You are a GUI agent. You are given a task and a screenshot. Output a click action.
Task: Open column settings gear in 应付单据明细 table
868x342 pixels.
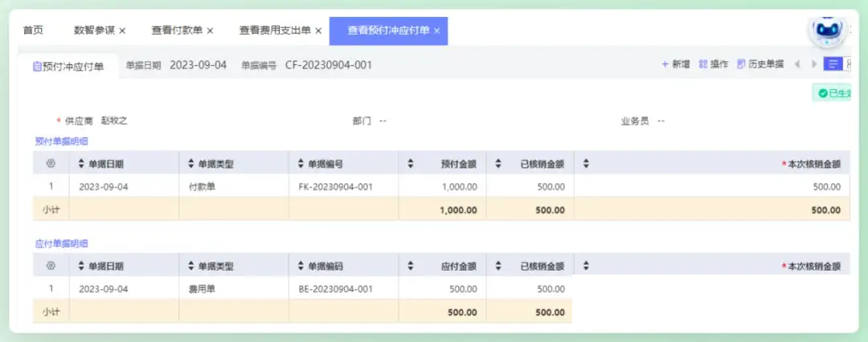(51, 266)
